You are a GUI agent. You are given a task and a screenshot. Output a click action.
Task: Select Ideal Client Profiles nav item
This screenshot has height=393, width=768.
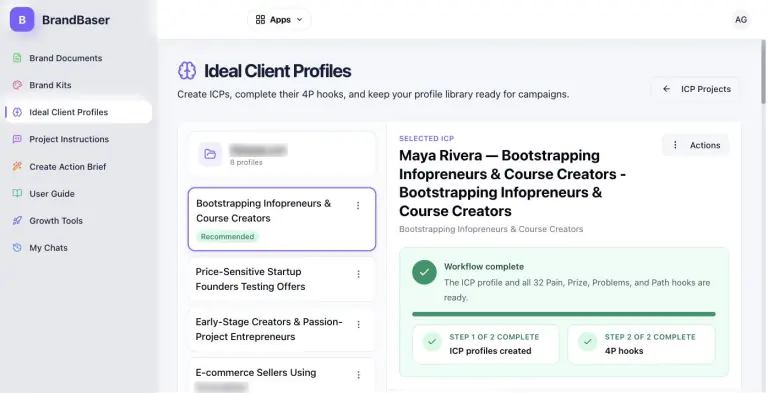78,112
